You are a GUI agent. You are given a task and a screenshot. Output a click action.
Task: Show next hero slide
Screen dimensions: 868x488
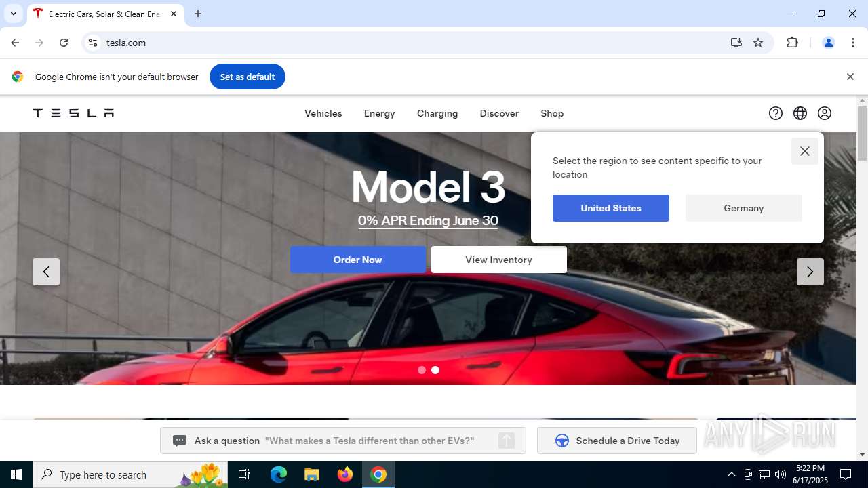click(x=810, y=272)
